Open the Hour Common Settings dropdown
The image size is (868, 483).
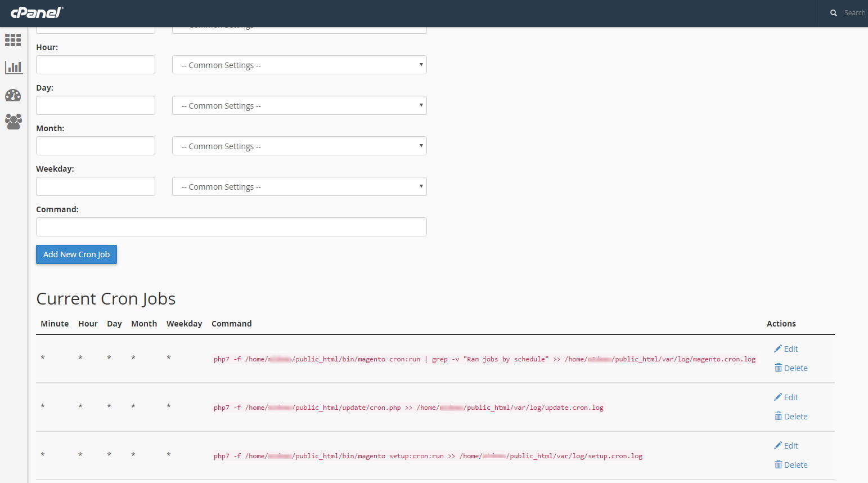(299, 65)
